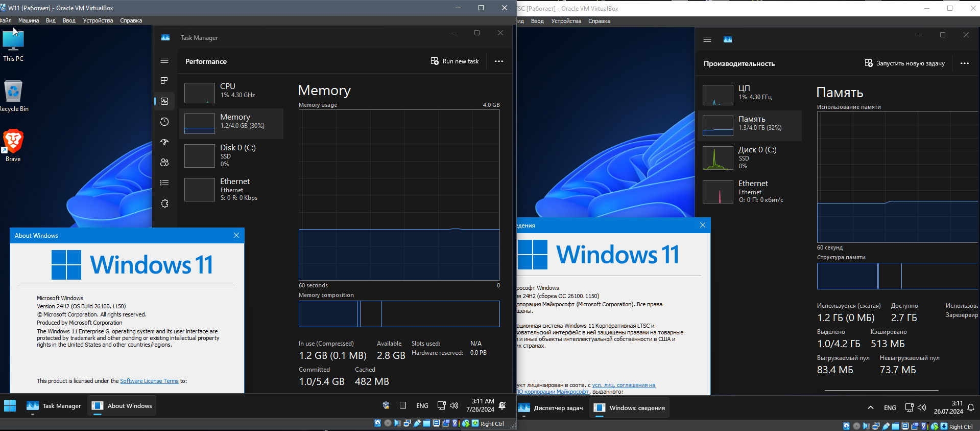Switch to Диспетчер задач on LTSC taskbar
The height and width of the screenshot is (431, 980).
coord(551,408)
